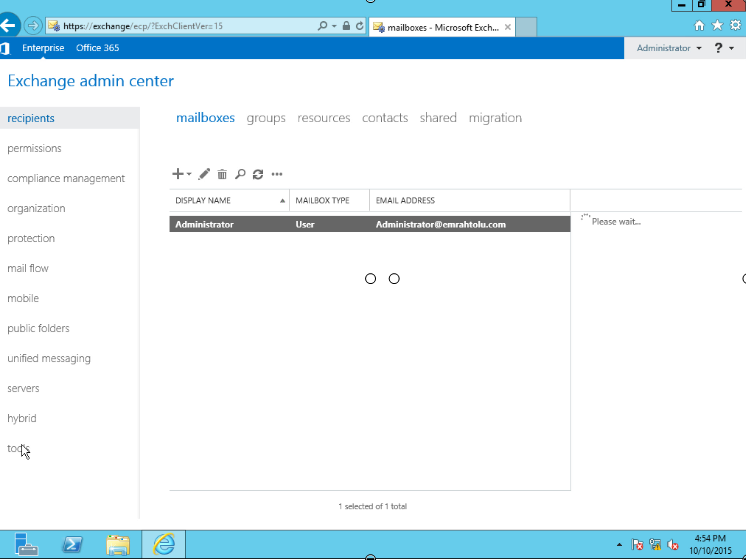Screen dimensions: 746x560
Task: Click the Refresh list icon in toolbar
Action: coord(258,174)
